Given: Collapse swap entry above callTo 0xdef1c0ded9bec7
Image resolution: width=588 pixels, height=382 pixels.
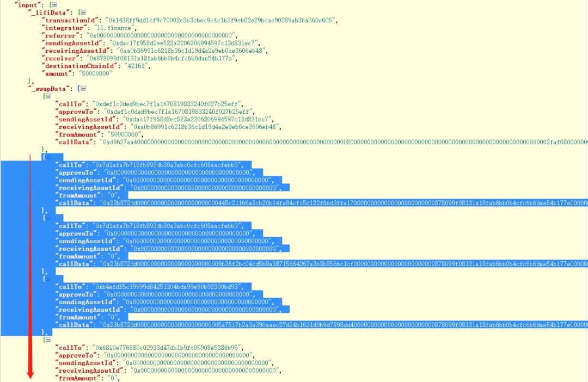Looking at the screenshot, I should click(48, 96).
